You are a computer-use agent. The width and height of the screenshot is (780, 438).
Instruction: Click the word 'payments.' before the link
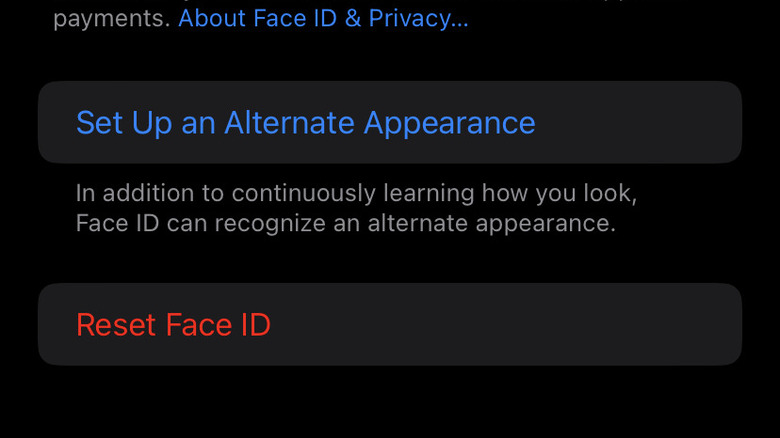click(x=111, y=19)
